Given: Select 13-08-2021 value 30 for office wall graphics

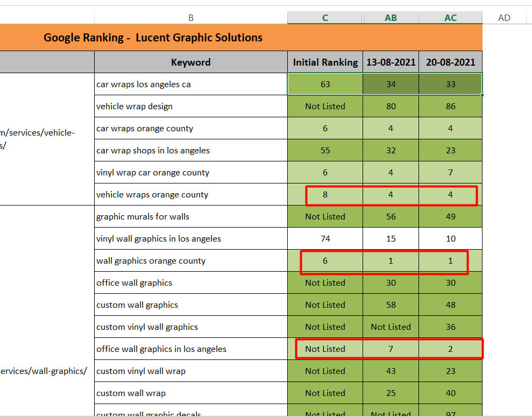Looking at the screenshot, I should point(391,282).
